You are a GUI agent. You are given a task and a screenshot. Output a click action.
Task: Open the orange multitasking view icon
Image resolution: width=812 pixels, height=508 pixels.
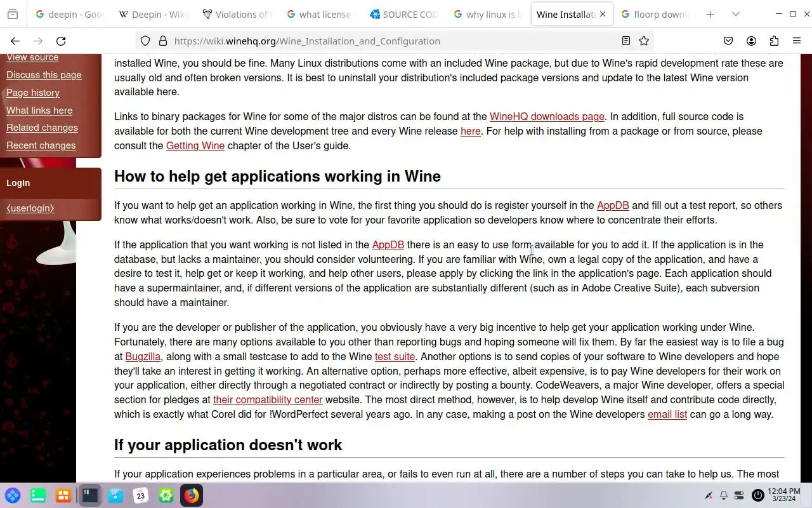pyautogui.click(x=63, y=495)
